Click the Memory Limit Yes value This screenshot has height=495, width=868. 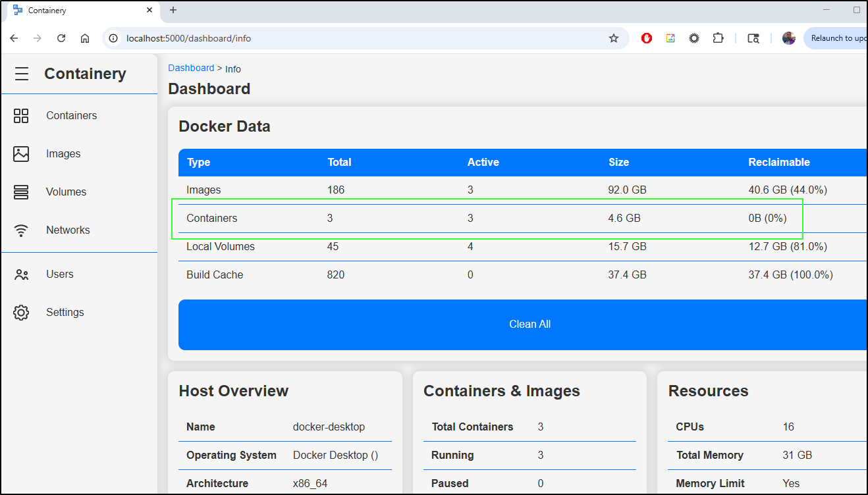[791, 484]
